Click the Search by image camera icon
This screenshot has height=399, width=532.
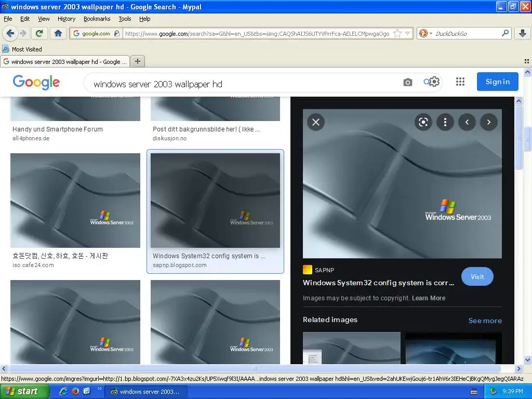[407, 82]
